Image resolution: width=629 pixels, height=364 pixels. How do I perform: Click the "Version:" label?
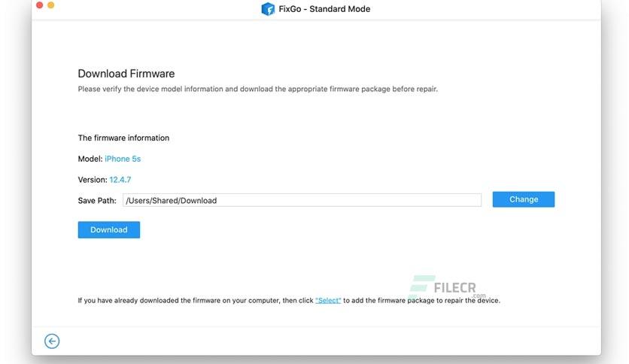click(x=93, y=180)
